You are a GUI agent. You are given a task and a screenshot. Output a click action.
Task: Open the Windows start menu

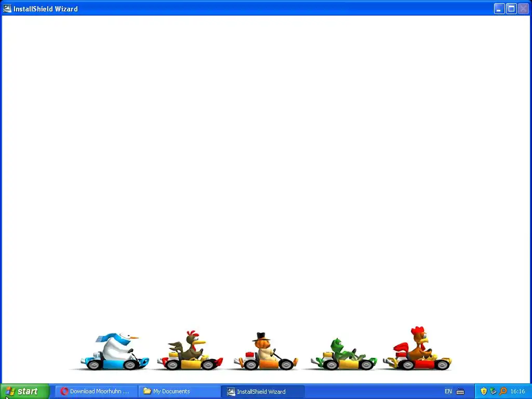24,391
